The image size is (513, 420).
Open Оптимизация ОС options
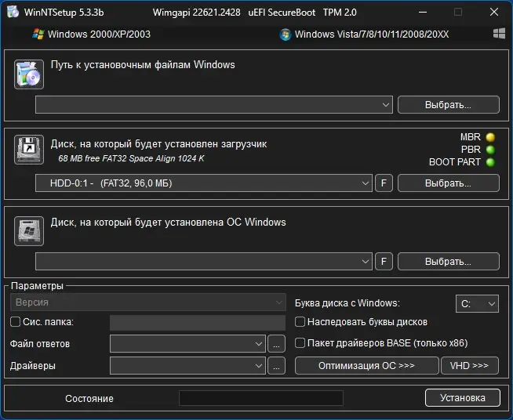coord(367,365)
